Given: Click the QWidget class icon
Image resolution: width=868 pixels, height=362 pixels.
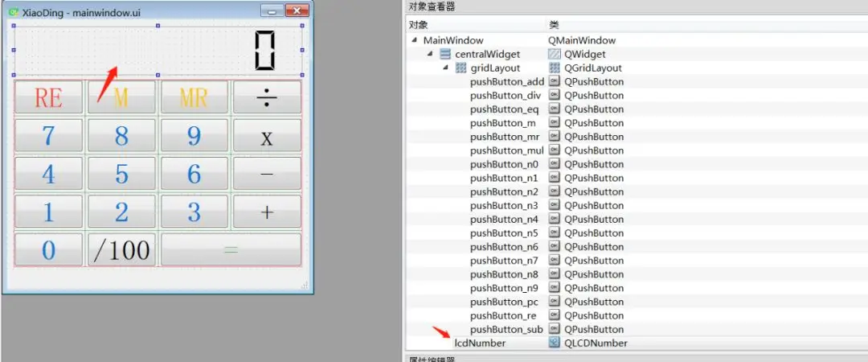Looking at the screenshot, I should (554, 55).
